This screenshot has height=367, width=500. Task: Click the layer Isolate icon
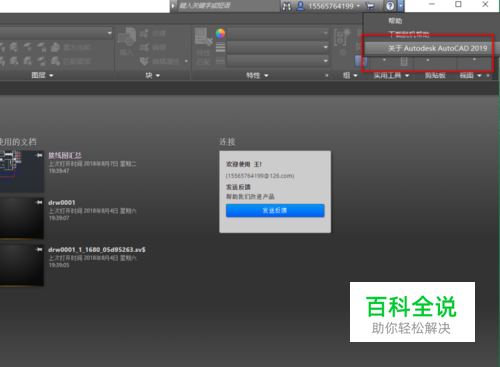(x=13, y=47)
